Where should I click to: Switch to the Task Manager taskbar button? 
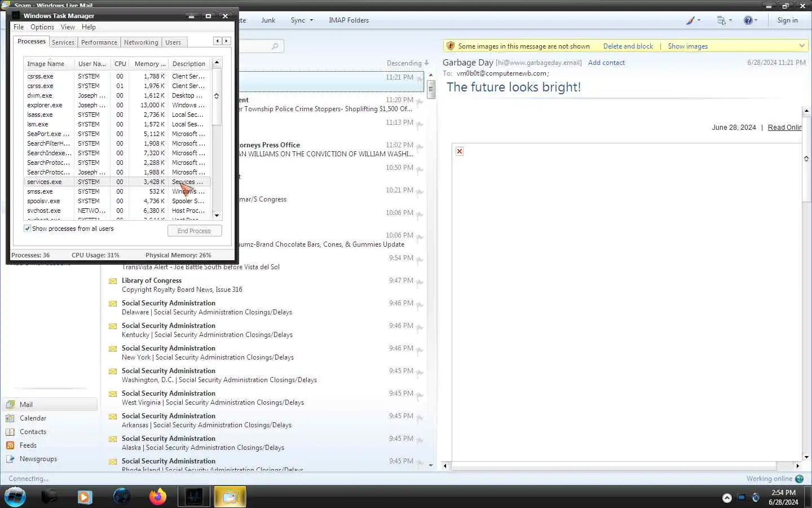click(x=194, y=497)
